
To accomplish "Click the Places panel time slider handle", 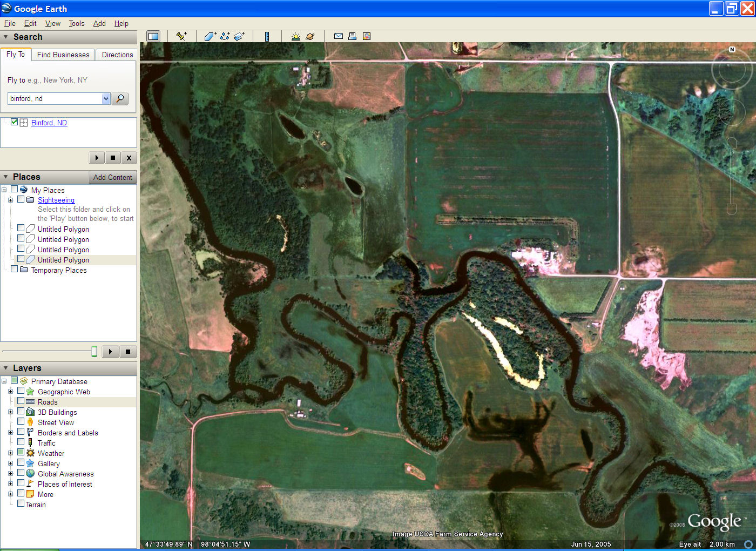I will pos(94,352).
